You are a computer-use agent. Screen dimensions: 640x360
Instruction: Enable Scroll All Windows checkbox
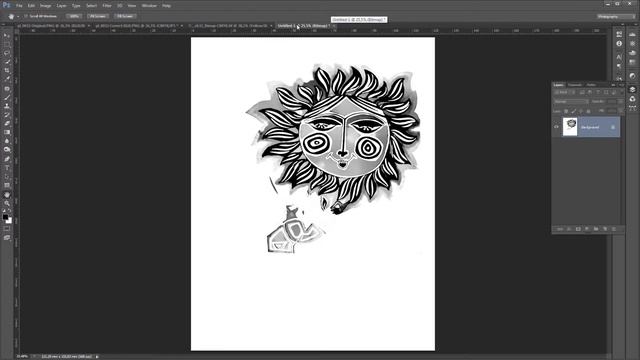25,16
